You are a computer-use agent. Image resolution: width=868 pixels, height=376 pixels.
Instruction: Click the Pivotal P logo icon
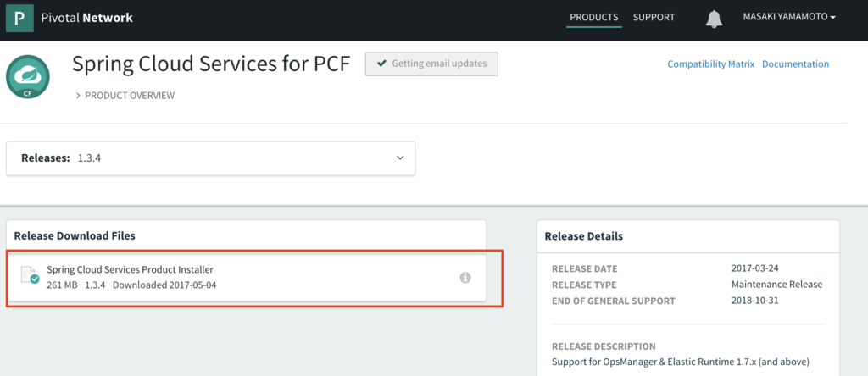[19, 18]
